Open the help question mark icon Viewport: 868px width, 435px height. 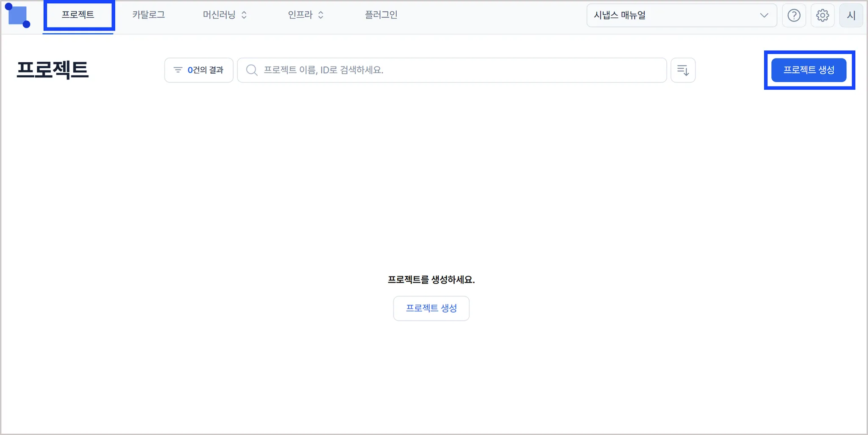794,16
